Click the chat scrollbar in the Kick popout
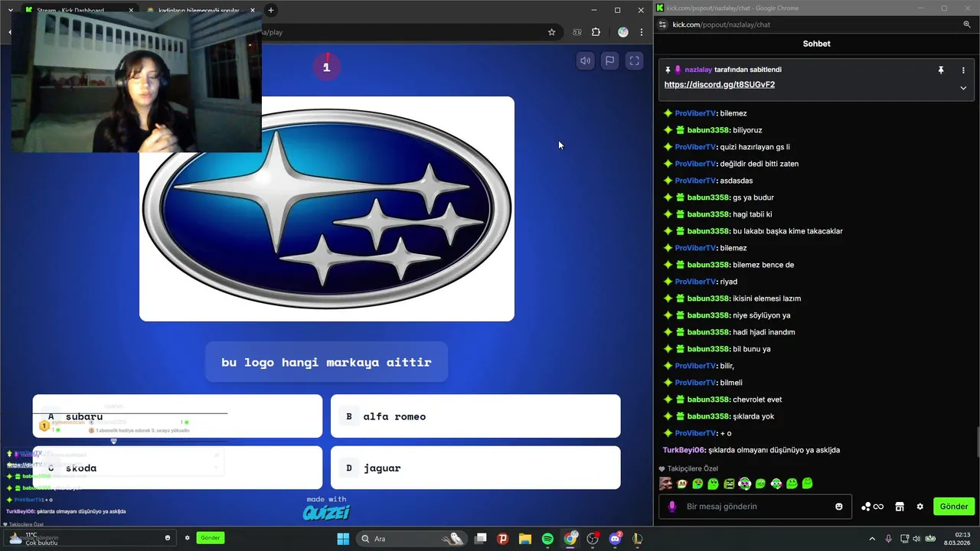Image resolution: width=980 pixels, height=551 pixels. coord(978,441)
